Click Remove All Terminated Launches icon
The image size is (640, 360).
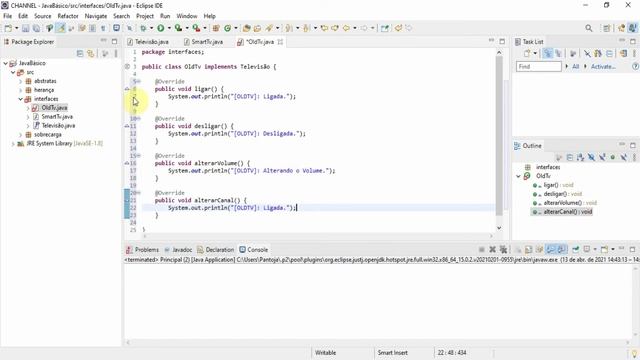[x=503, y=249]
